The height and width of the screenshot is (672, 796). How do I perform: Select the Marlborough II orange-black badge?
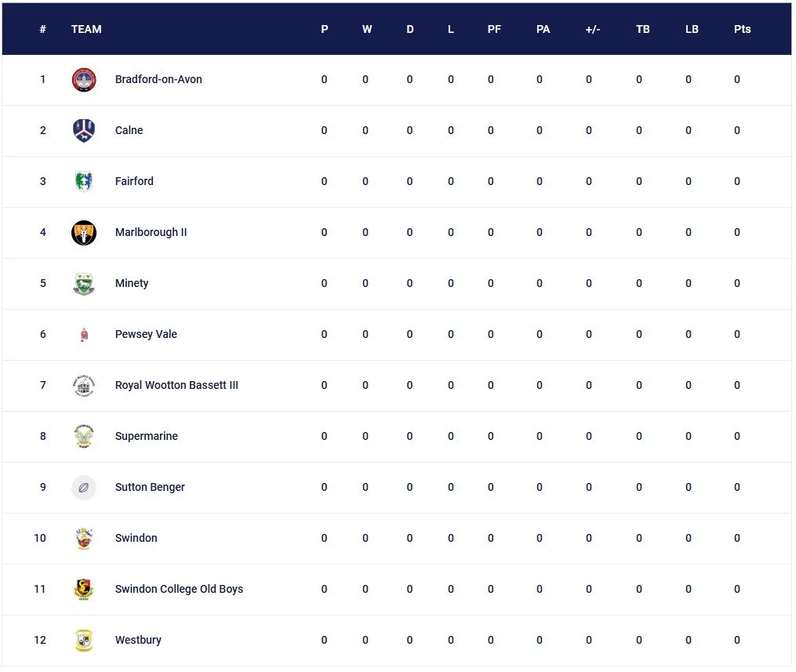point(84,232)
